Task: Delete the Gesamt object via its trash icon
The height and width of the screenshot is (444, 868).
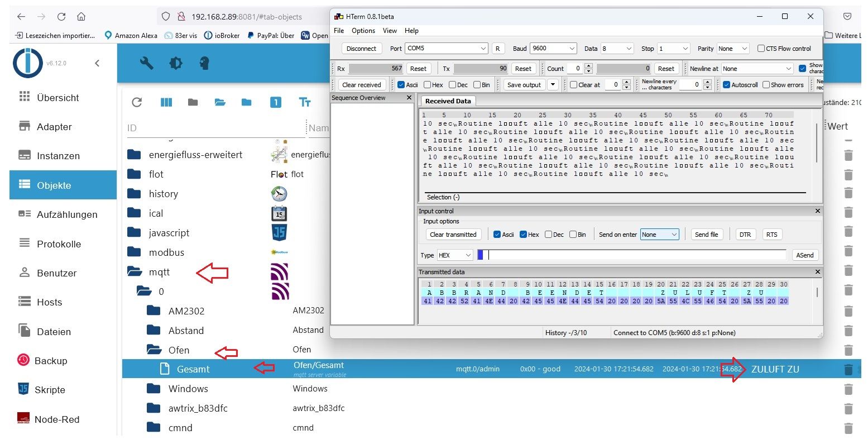Action: [848, 369]
